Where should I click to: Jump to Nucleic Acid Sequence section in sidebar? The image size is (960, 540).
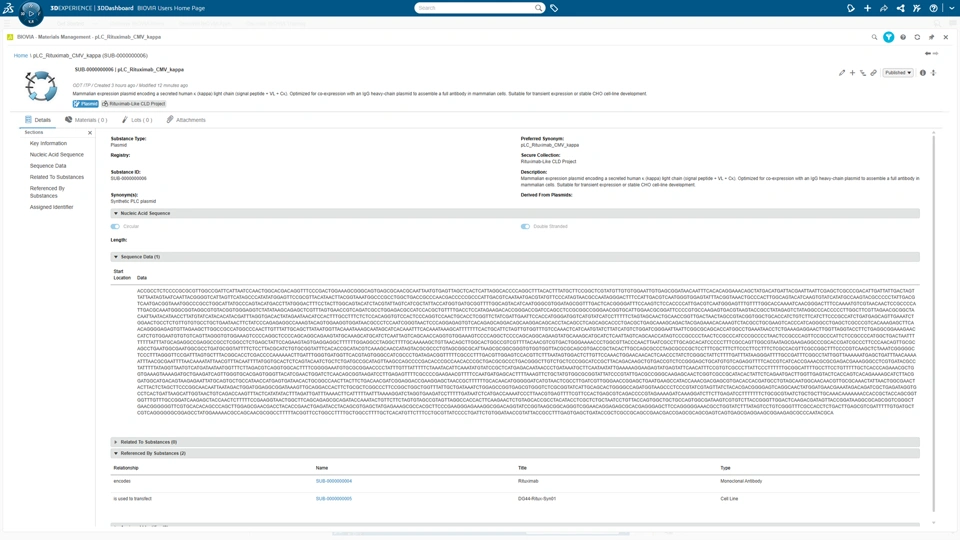tap(57, 155)
